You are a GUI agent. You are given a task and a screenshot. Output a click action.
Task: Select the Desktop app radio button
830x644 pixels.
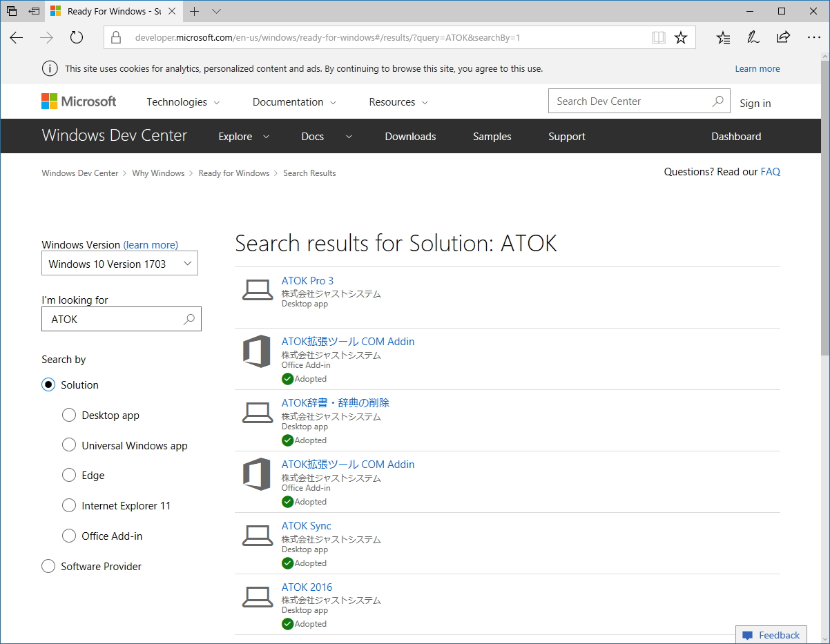[x=69, y=415]
